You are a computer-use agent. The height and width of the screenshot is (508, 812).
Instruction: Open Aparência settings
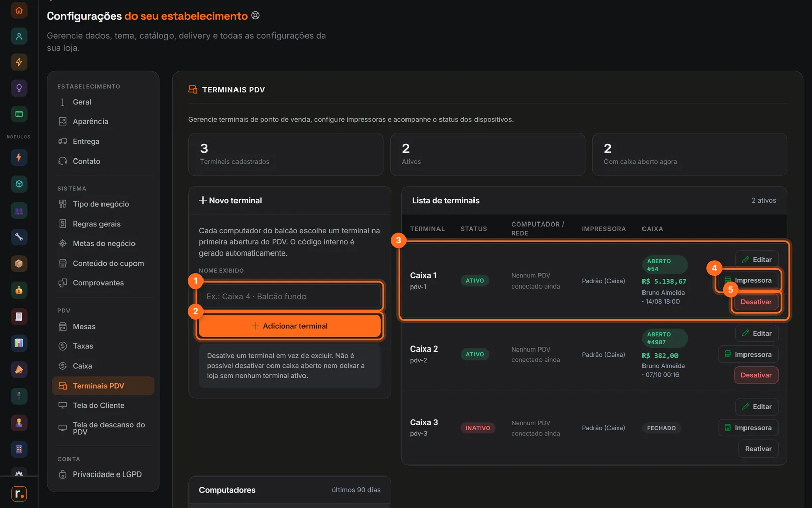pyautogui.click(x=103, y=121)
